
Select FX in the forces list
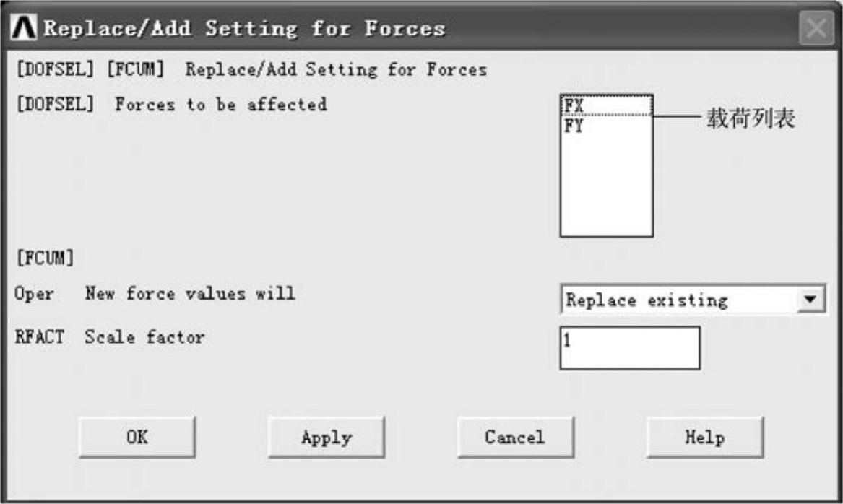[x=607, y=105]
